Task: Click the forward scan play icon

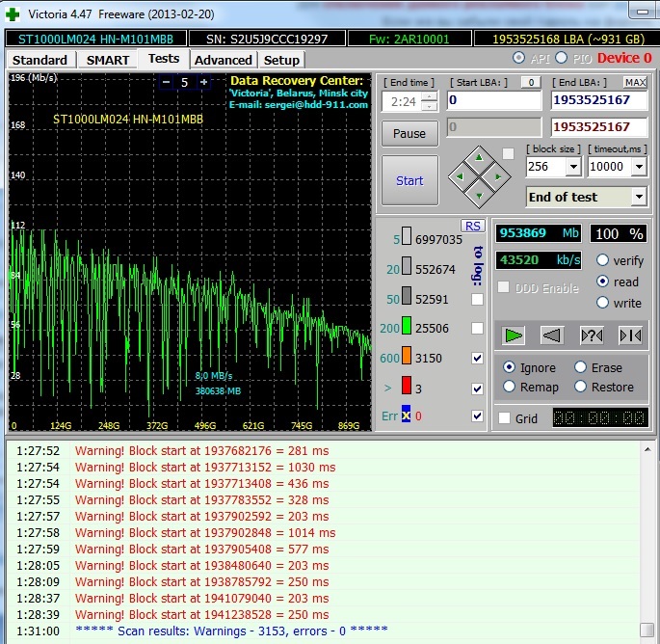Action: pyautogui.click(x=515, y=335)
